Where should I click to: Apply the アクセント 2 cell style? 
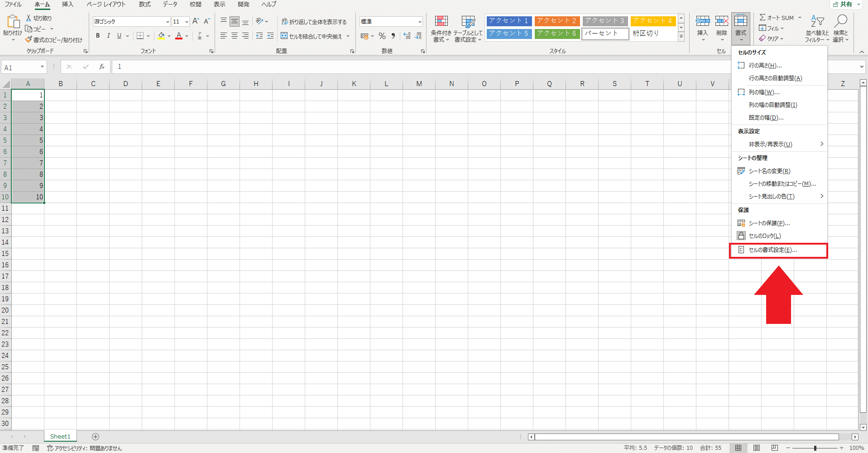pos(557,21)
